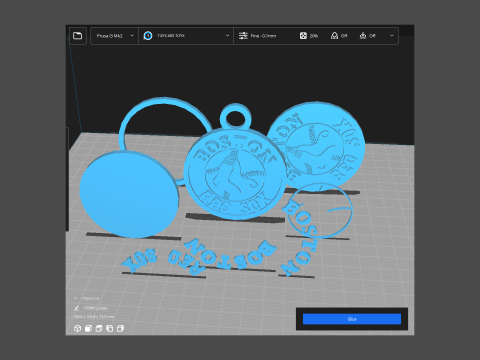Open file with the folder icon

point(78,36)
